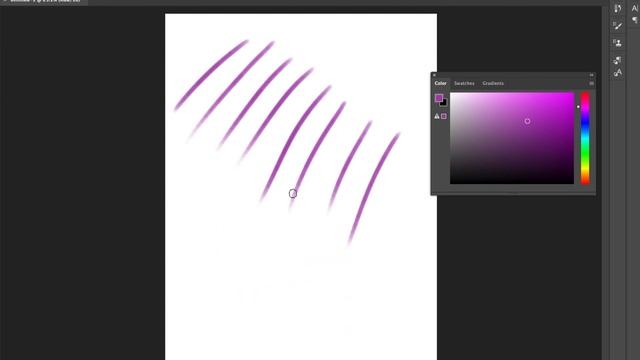
Task: Switch to the Swatches tab
Action: 464,83
